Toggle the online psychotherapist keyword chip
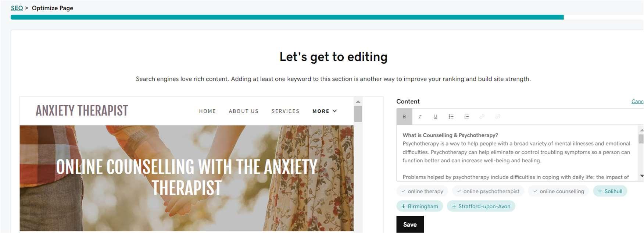 click(488, 191)
